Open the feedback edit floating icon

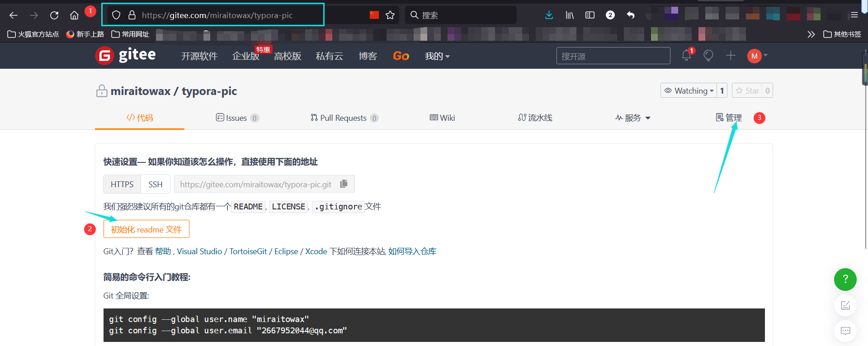point(845,305)
